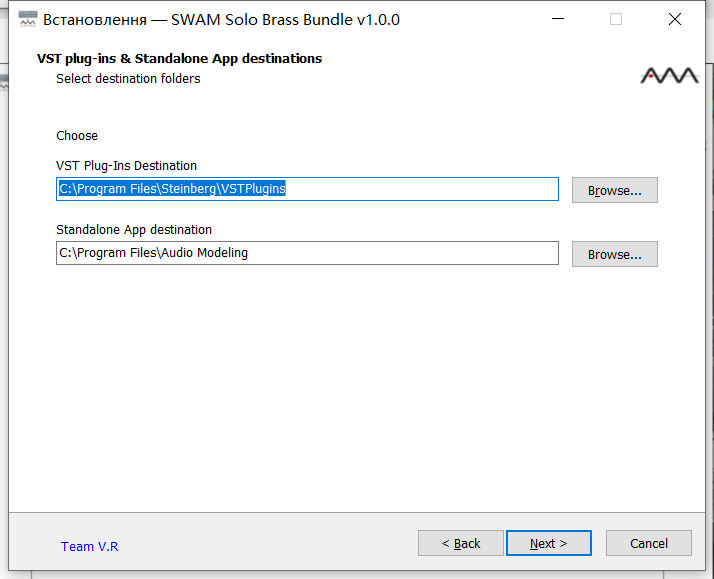Open the Team V.R link
This screenshot has width=714, height=579.
coord(90,546)
